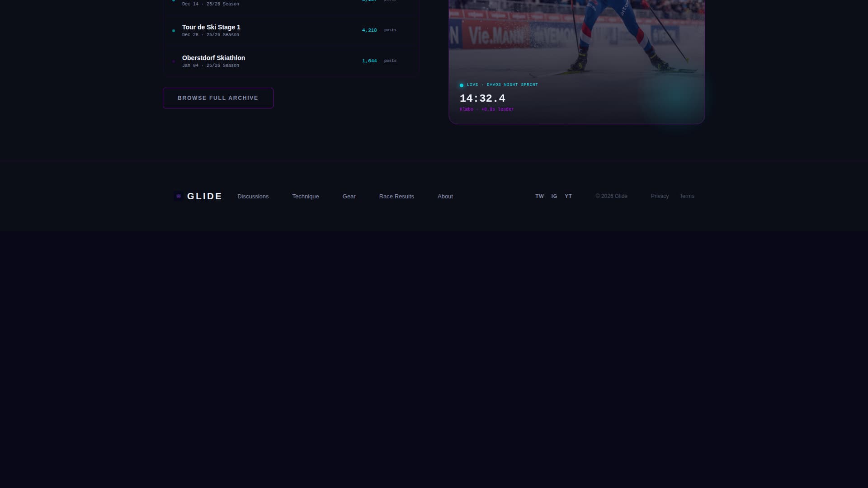Click the Jan 04 · 25/26 Season date
Screen dimensions: 868x488
(x=210, y=66)
